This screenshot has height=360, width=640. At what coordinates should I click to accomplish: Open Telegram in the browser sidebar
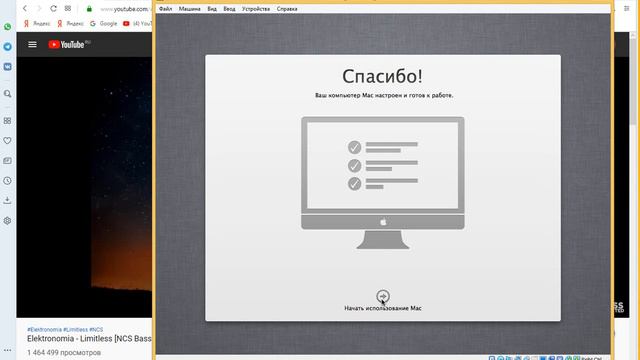click(7, 47)
